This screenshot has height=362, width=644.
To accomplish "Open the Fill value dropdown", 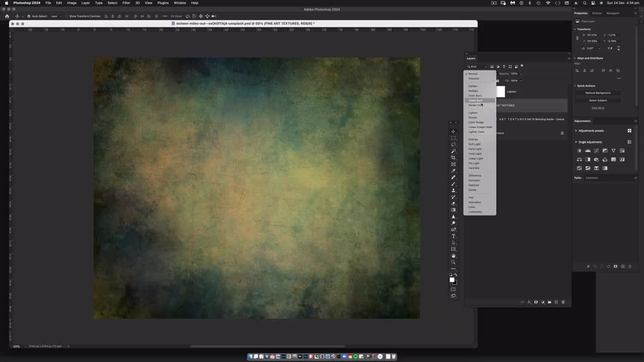I will point(521,80).
